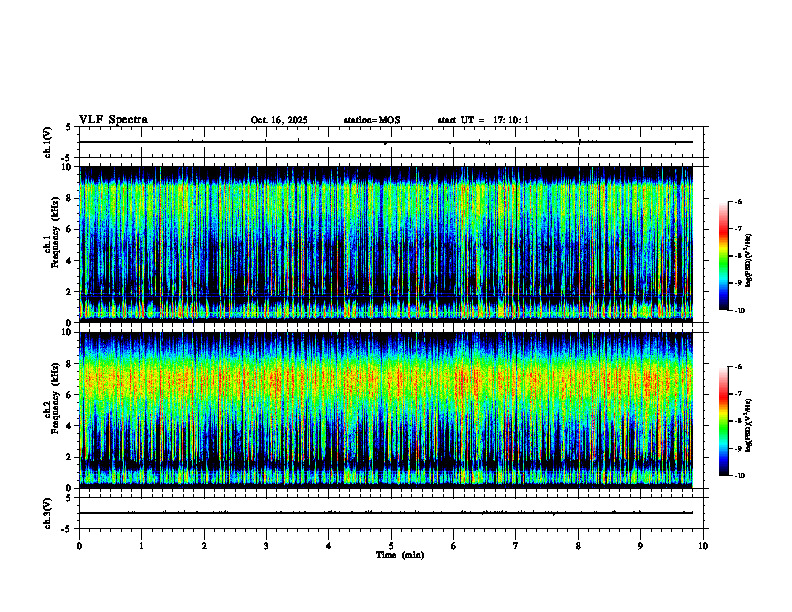Click the 'start UT = 17:10:1' text
The image size is (792, 612).
tap(483, 120)
